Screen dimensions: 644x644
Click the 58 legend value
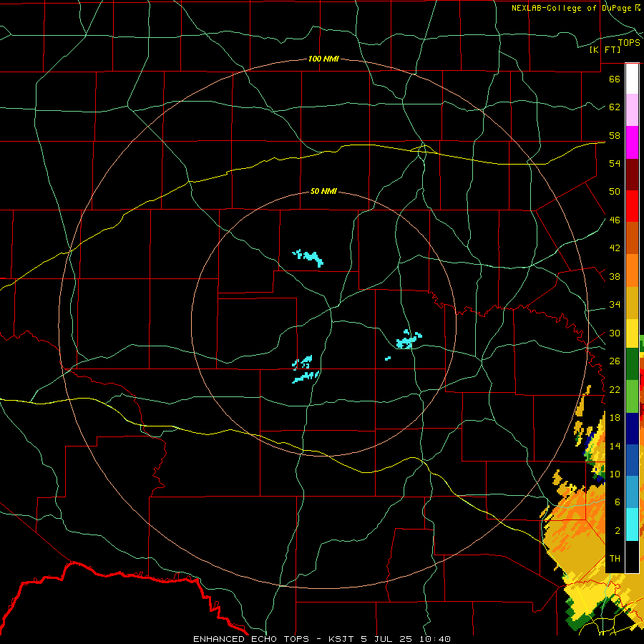click(x=615, y=135)
